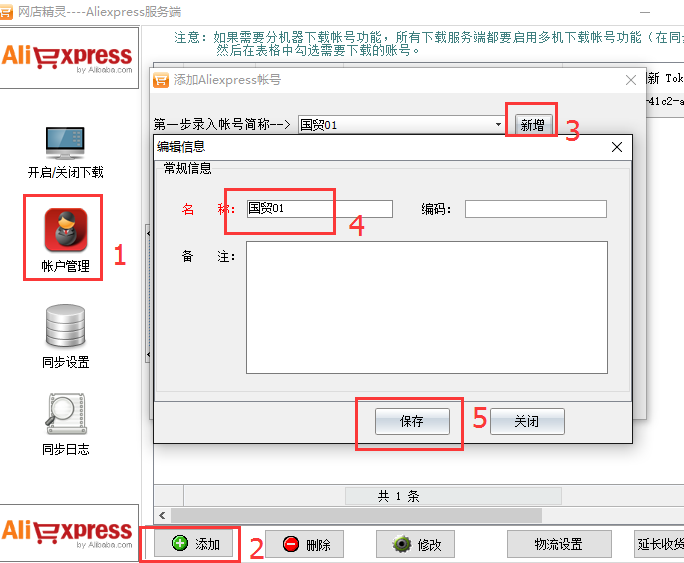Collapse the side panel with lower arrow handle
The width and height of the screenshot is (684, 563).
[148, 355]
